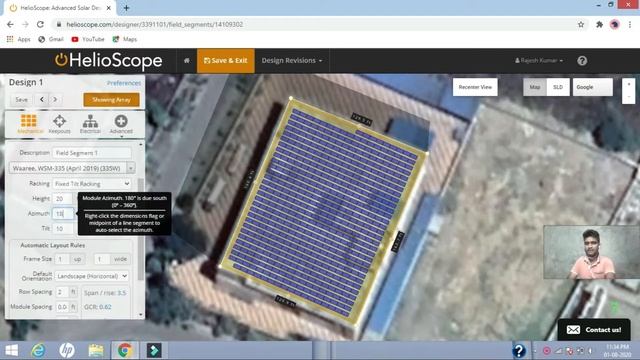The width and height of the screenshot is (640, 360).
Task: Open the Advanced tab icon
Action: [121, 124]
